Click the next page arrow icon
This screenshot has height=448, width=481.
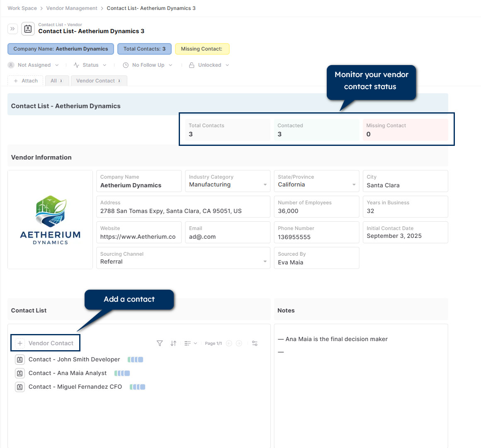pyautogui.click(x=239, y=343)
